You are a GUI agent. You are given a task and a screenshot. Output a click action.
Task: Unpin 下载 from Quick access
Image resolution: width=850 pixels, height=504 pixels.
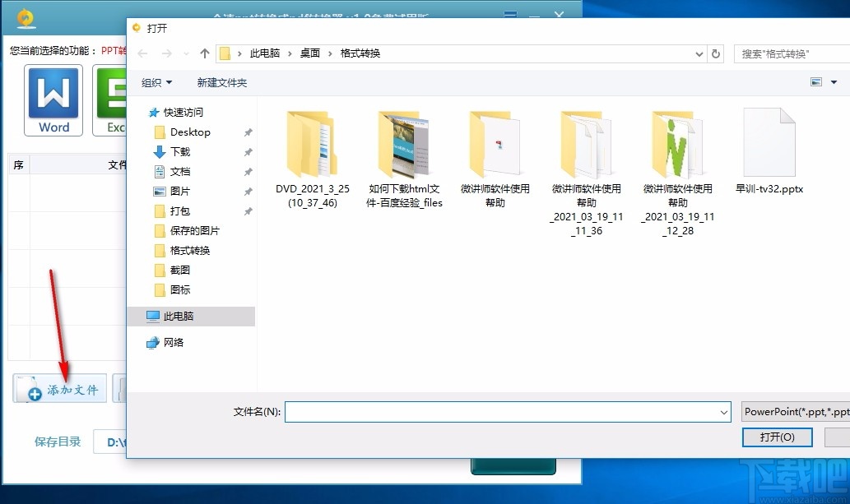(x=246, y=152)
